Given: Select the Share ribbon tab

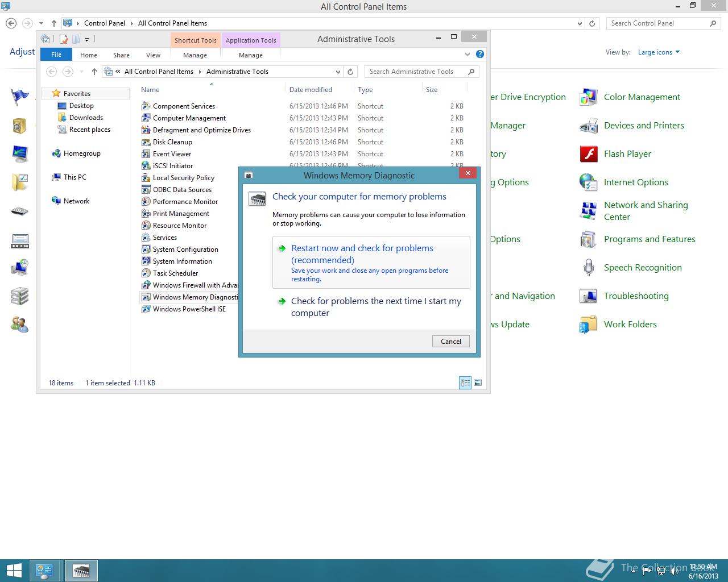Looking at the screenshot, I should 121,55.
